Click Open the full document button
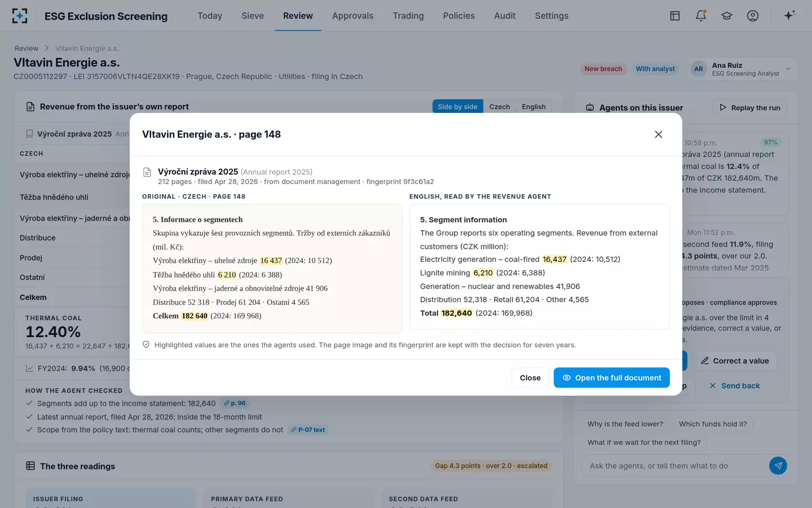 (x=612, y=378)
